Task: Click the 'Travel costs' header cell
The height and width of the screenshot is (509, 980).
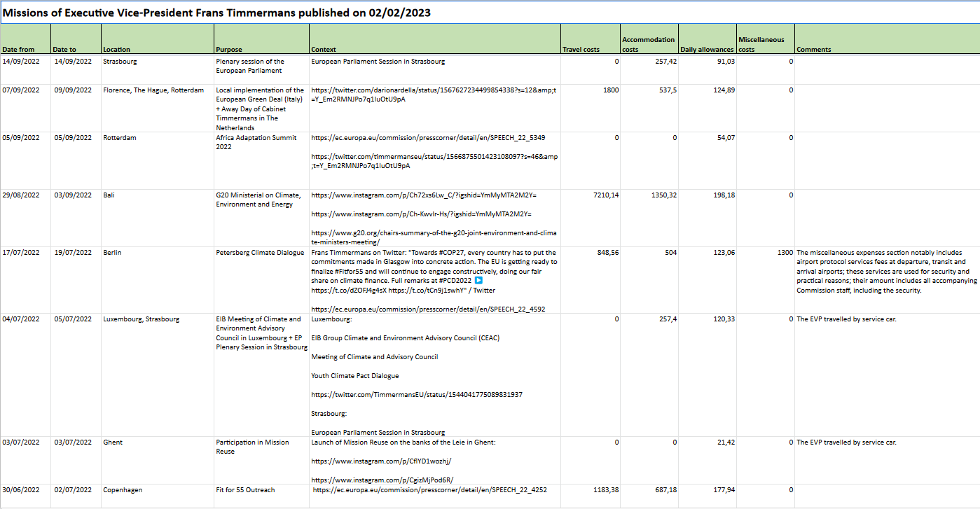Action: tap(581, 50)
